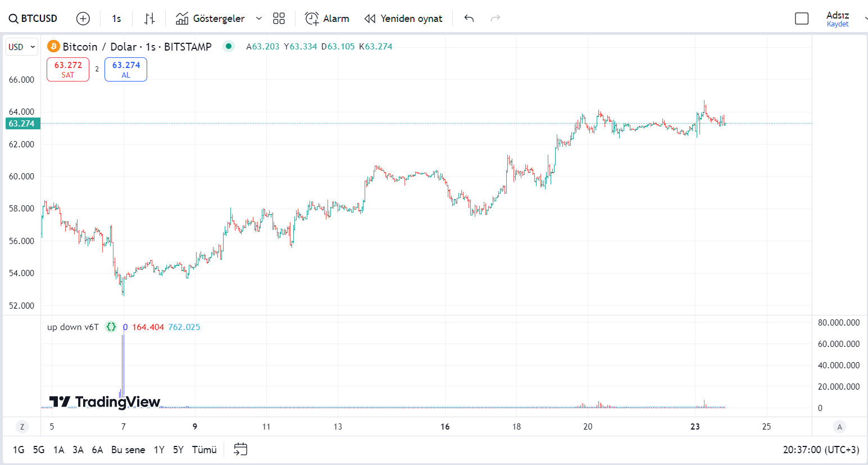Undo the last chart action
The width and height of the screenshot is (868, 465).
[x=469, y=19]
